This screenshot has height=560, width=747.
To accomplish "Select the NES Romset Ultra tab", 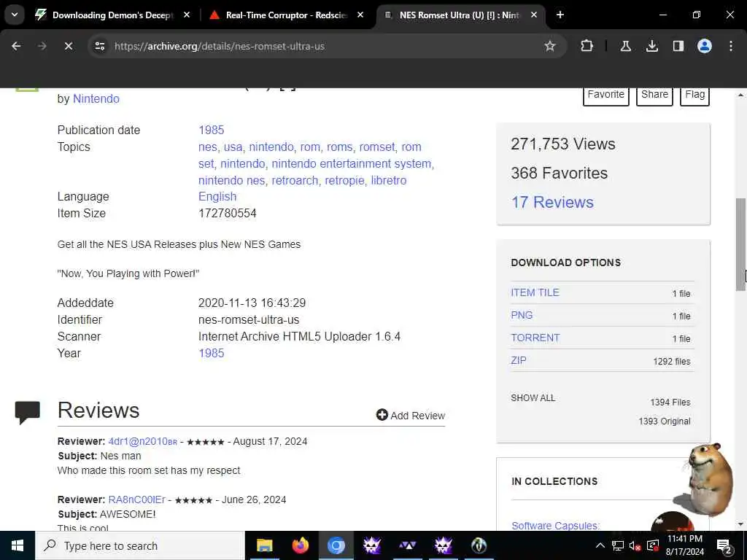I will tap(460, 15).
